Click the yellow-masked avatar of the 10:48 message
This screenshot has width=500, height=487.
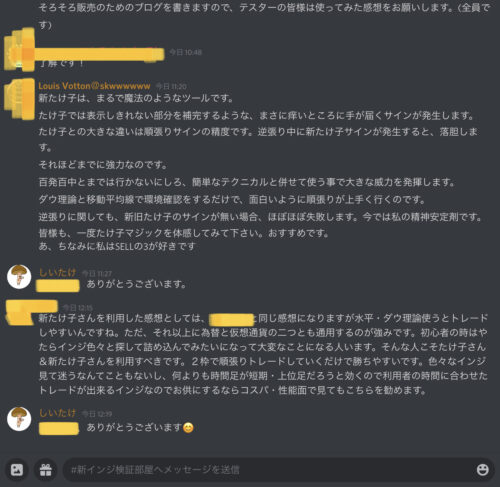[19, 49]
